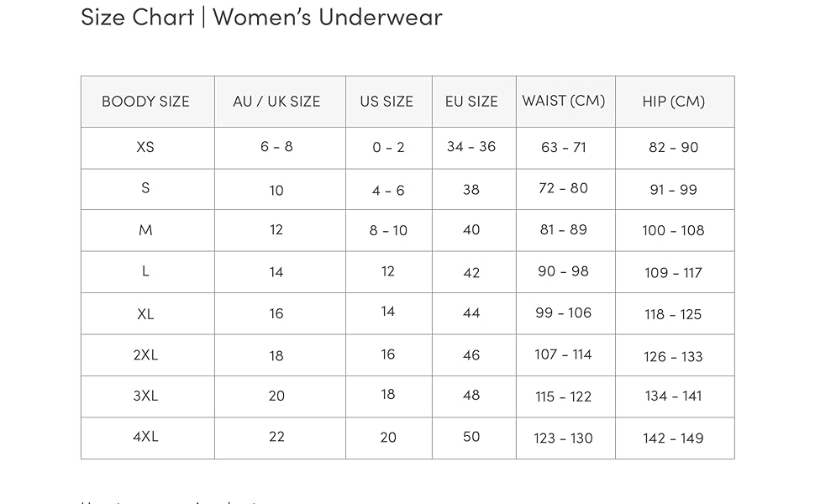The width and height of the screenshot is (815, 504).
Task: Click the AU / UK SIZE column header
Action: click(276, 102)
